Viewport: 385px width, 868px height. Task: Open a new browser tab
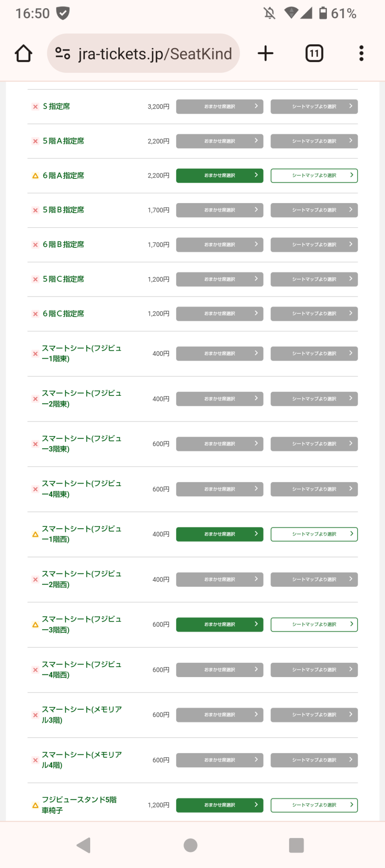pos(265,53)
